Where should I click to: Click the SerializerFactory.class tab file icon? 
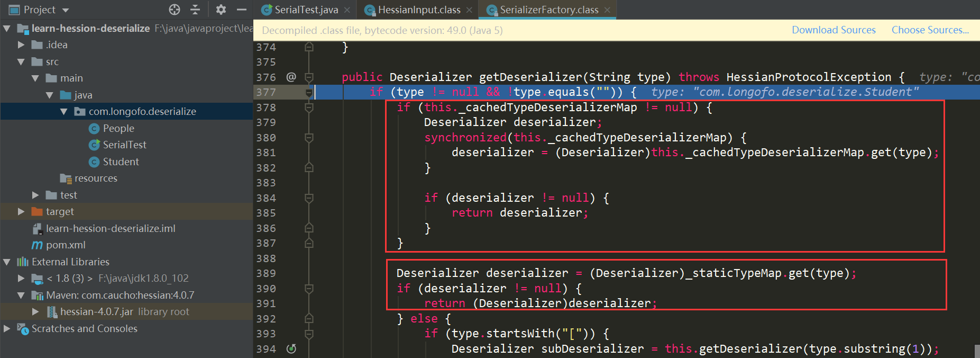point(492,10)
